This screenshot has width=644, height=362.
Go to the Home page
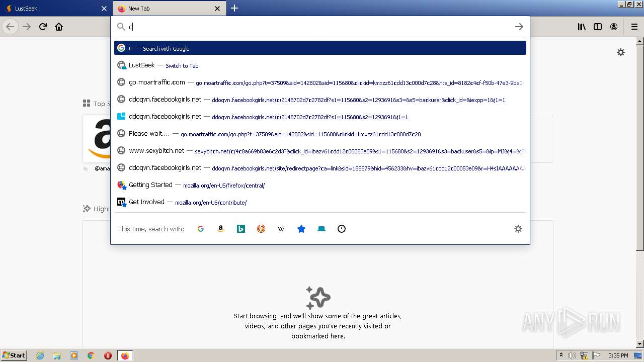point(59,27)
